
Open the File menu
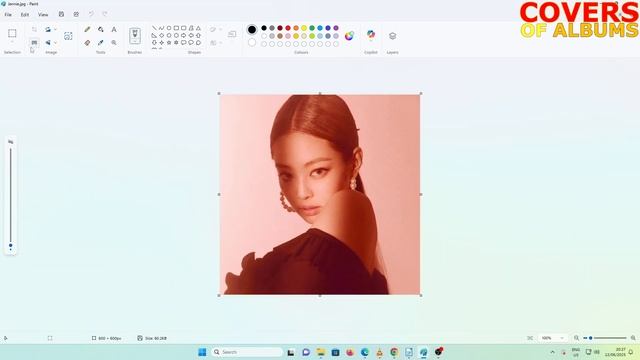tap(8, 14)
